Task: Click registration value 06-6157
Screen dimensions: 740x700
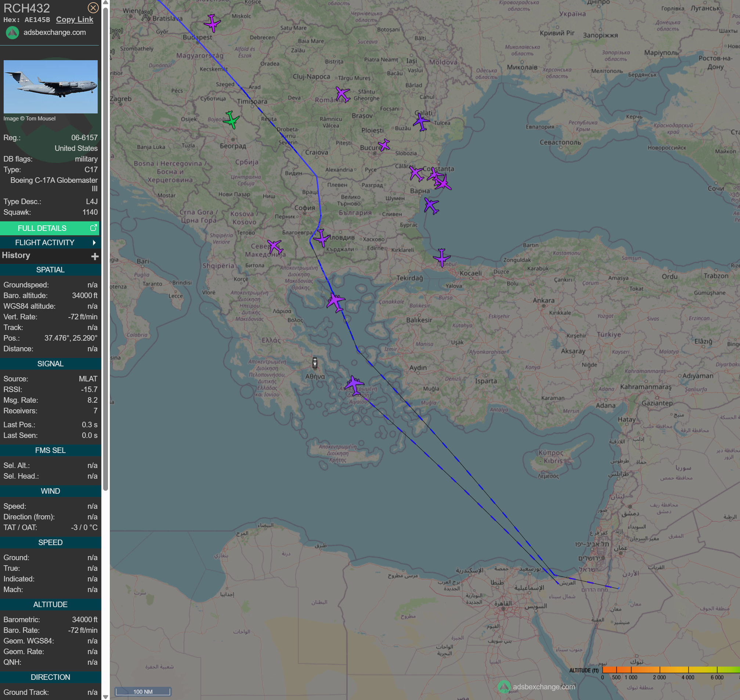Action: [84, 138]
